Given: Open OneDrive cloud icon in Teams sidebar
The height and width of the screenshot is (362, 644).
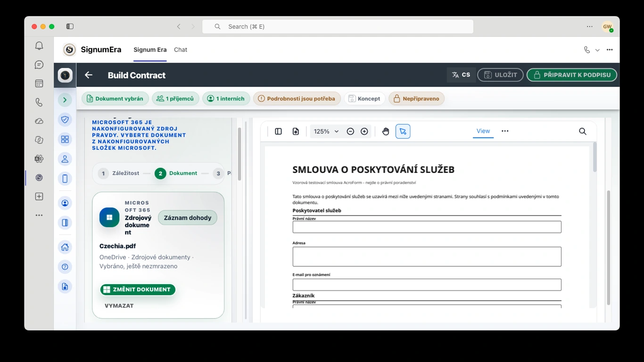Looking at the screenshot, I should click(39, 121).
